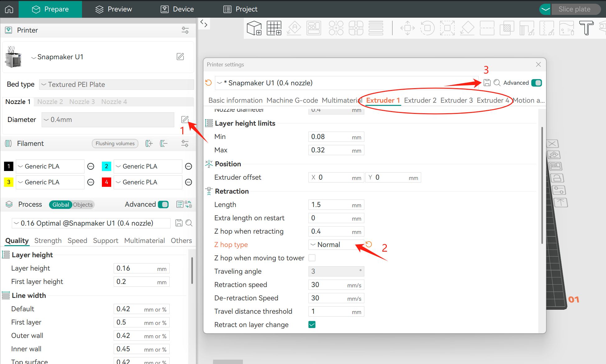This screenshot has height=364, width=606.
Task: Select the text shape tool icon
Action: 586,28
